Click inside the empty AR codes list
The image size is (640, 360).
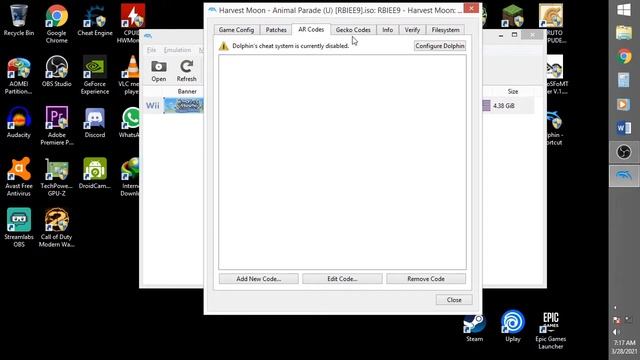342,162
